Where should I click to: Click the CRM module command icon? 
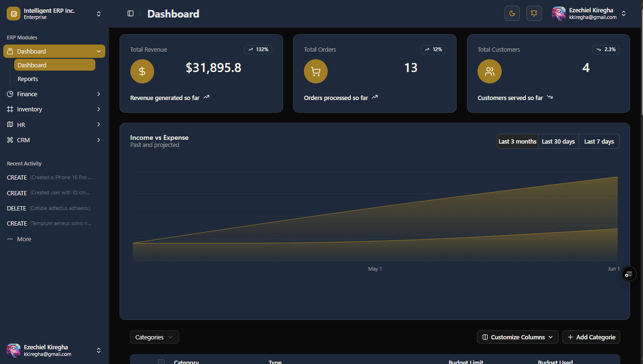(10, 140)
